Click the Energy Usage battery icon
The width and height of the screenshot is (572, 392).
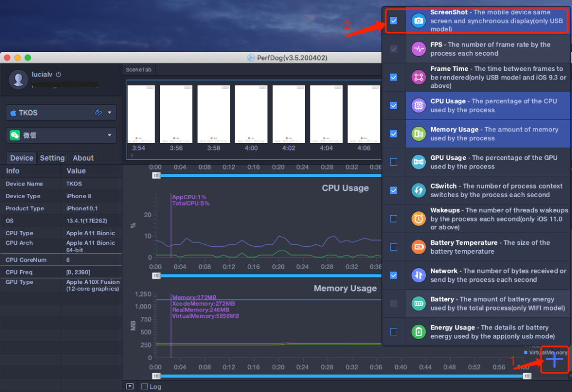pos(419,332)
